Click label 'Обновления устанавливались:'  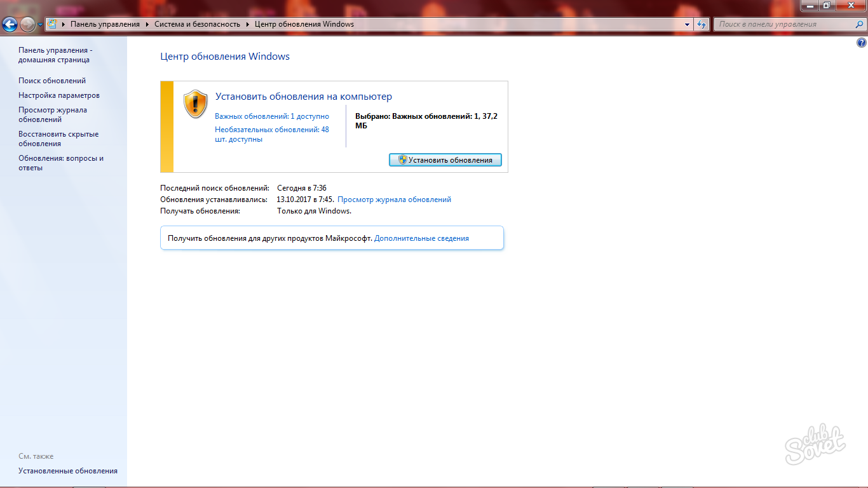[214, 199]
